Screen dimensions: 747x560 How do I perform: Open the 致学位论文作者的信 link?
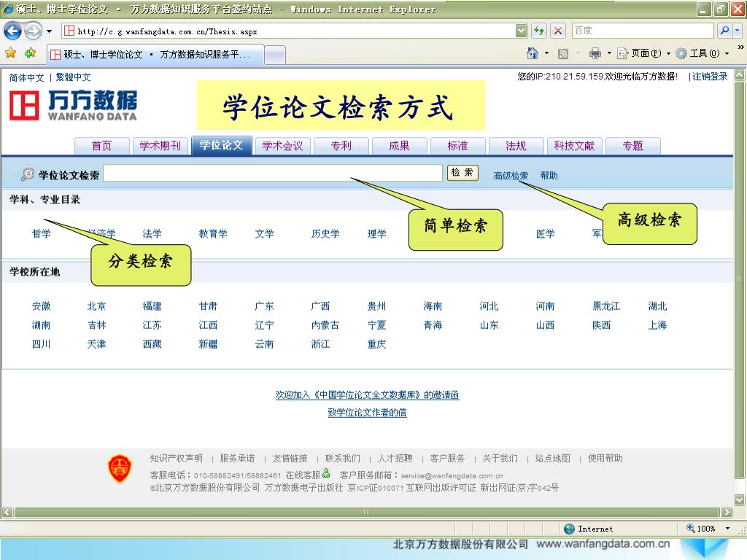point(368,413)
